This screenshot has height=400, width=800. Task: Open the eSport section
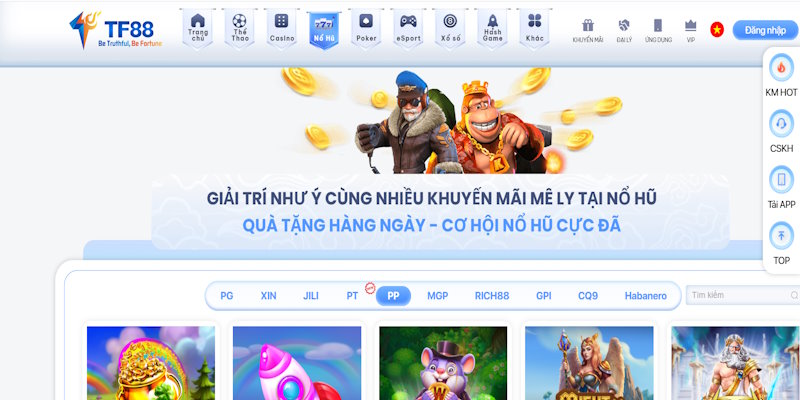(x=408, y=29)
